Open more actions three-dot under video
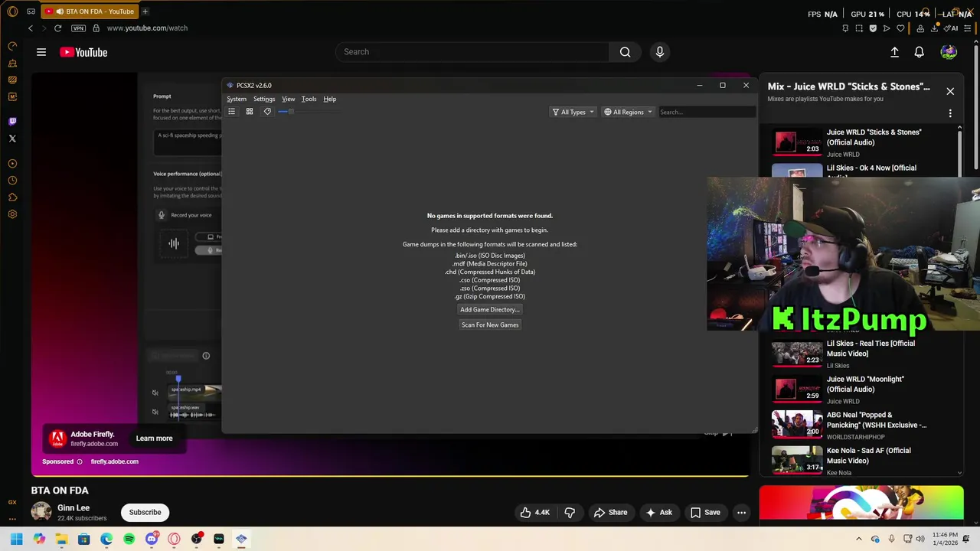This screenshot has width=980, height=551. (741, 512)
